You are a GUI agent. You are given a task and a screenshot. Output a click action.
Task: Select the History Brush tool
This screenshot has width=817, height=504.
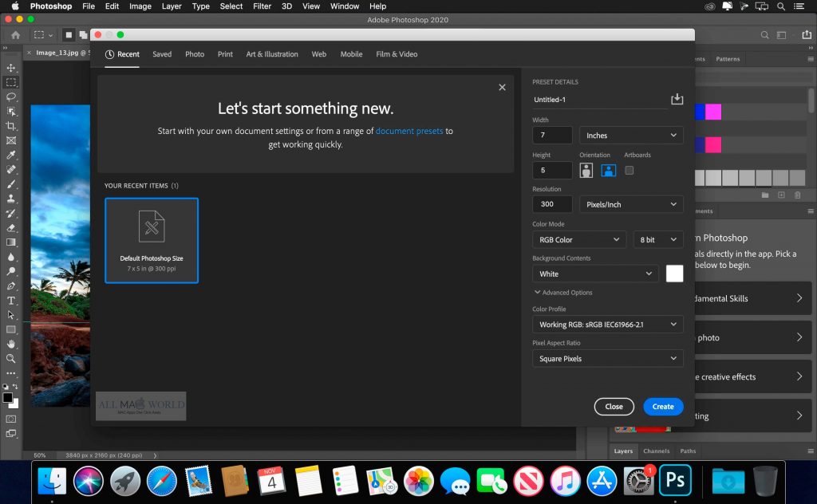pos(11,214)
